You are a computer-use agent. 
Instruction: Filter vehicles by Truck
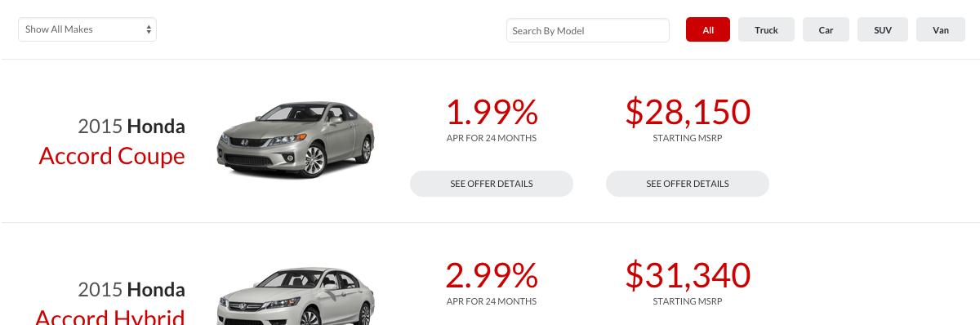click(x=766, y=30)
